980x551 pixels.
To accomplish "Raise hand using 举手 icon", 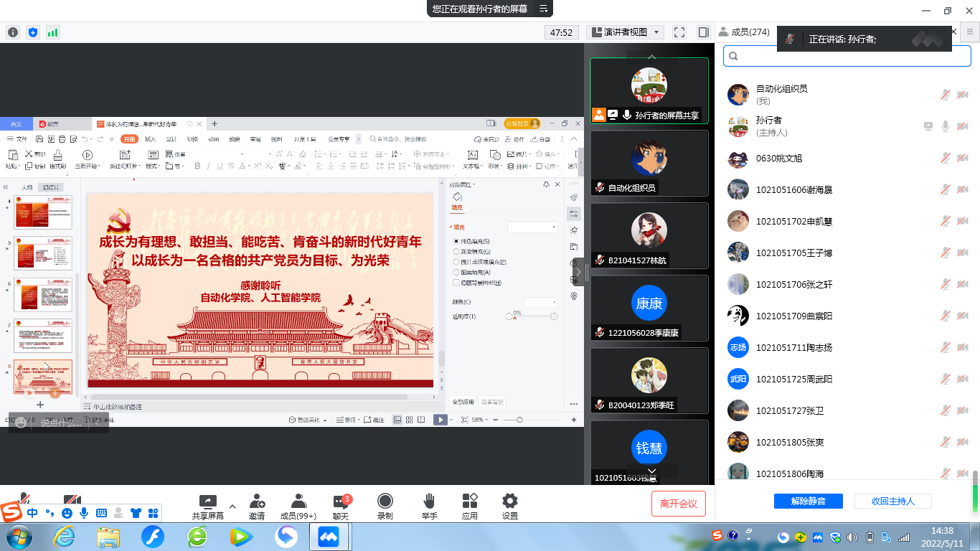I will (429, 506).
